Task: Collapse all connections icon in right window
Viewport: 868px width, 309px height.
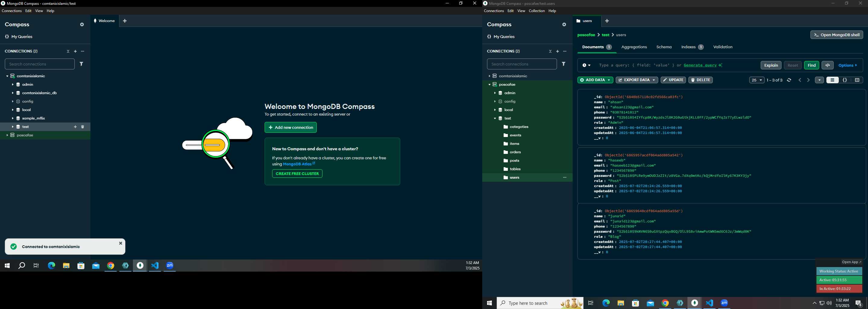Action: click(x=550, y=51)
